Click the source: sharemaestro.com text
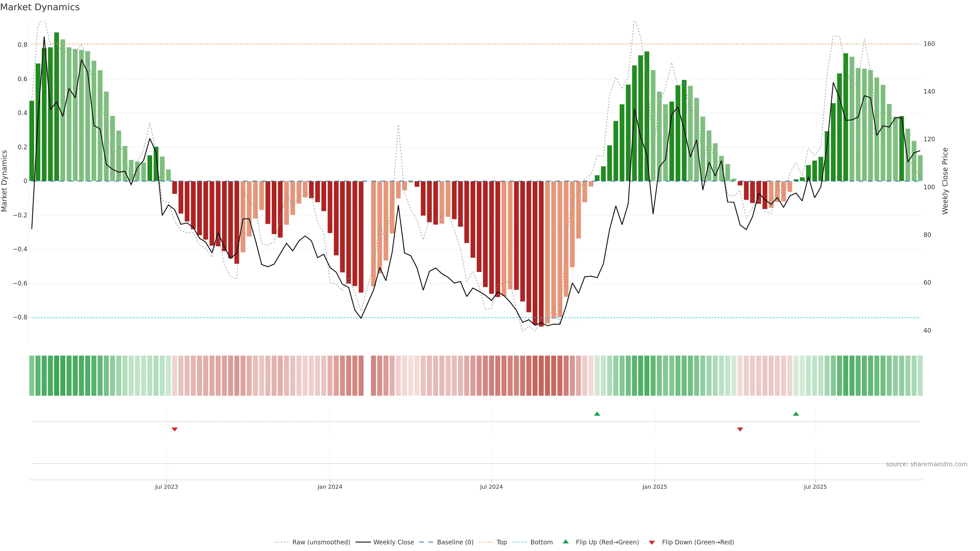980x551 pixels. (926, 464)
